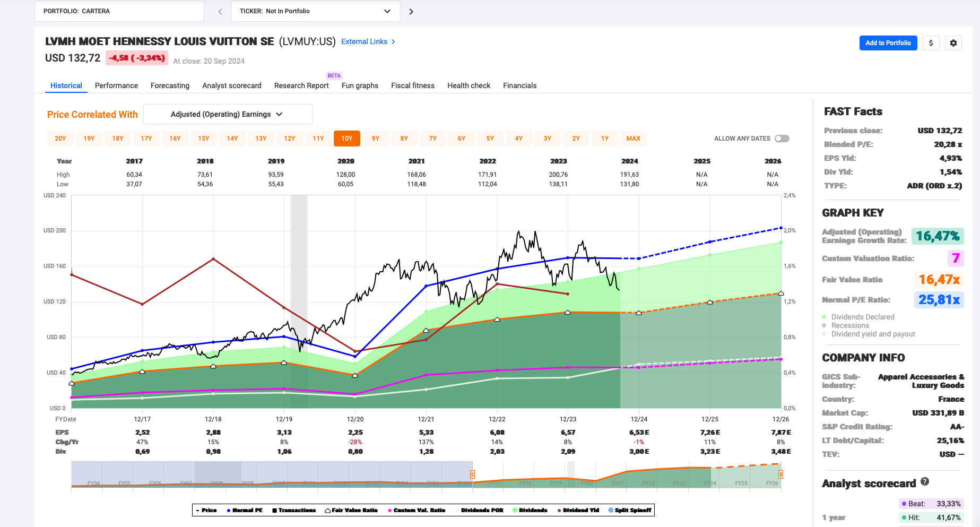Grab the right range slider handle at FY26
980x527 pixels.
pos(780,474)
